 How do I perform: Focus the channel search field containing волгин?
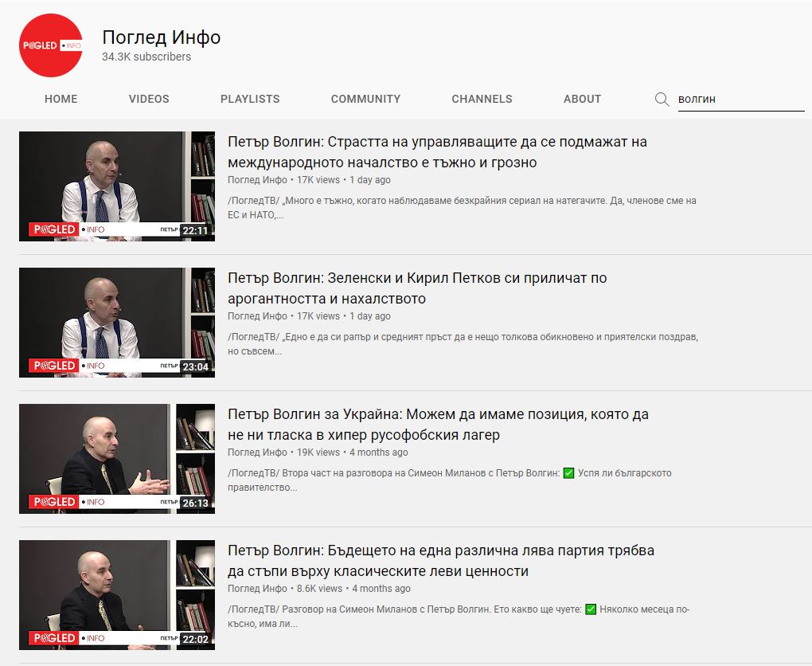(741, 100)
